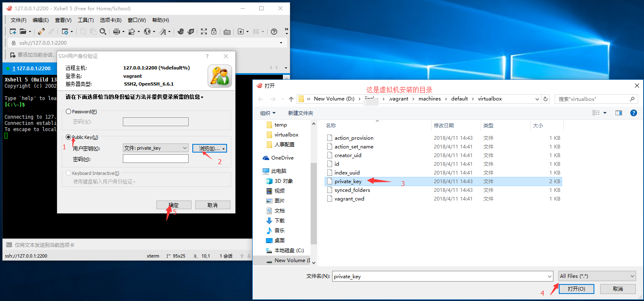
Task: Click New session icon in Xshell toolbar
Action: click(x=13, y=31)
